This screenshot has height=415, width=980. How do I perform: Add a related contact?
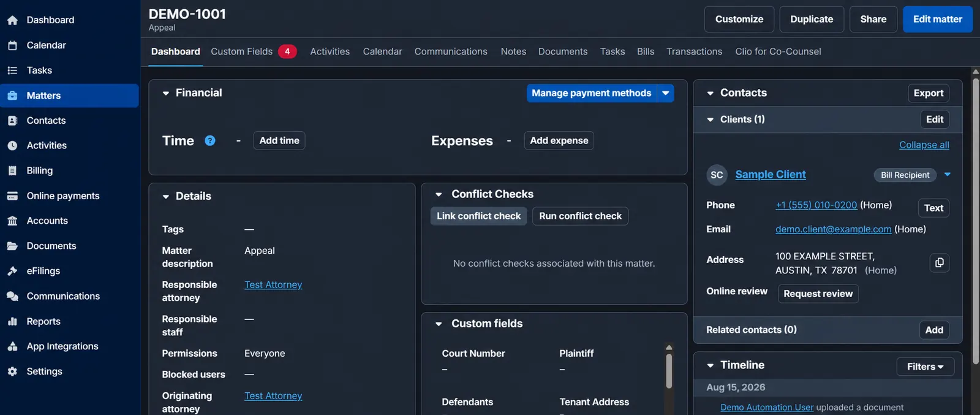pyautogui.click(x=934, y=330)
